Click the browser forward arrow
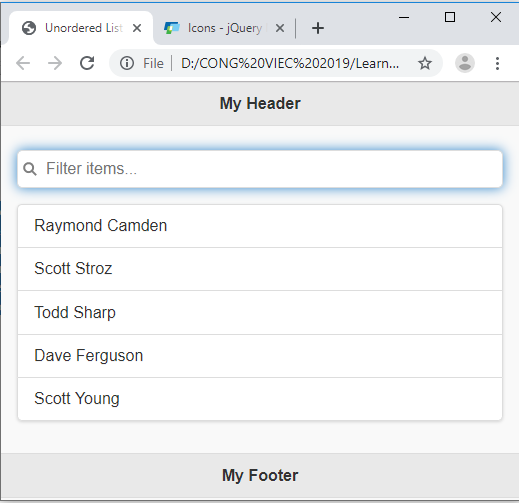The height and width of the screenshot is (503, 519). (x=55, y=63)
